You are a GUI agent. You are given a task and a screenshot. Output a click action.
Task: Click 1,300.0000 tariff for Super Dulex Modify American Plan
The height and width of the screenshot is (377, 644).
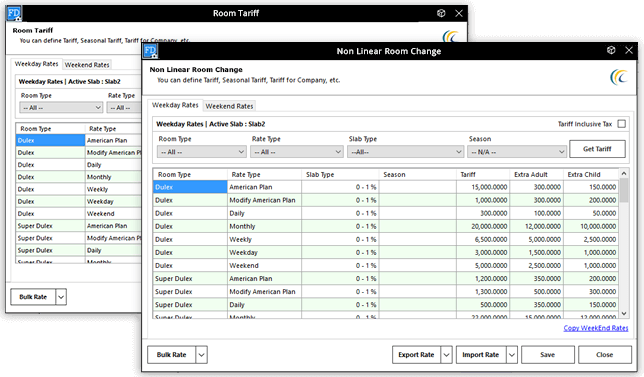[x=483, y=292]
